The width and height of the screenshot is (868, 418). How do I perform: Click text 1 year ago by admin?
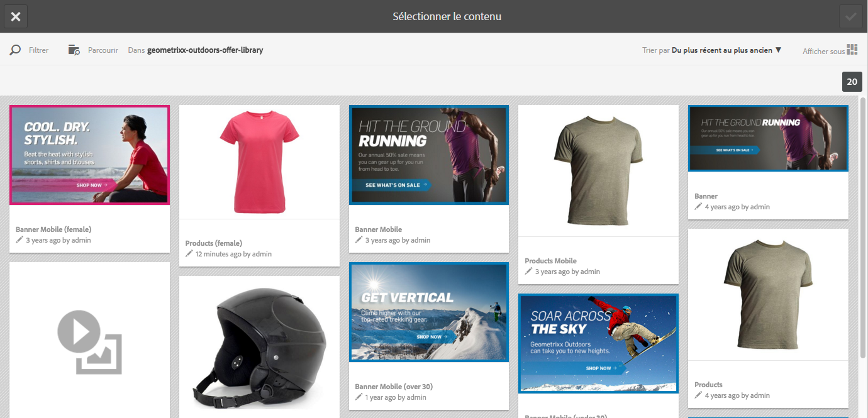(x=396, y=397)
